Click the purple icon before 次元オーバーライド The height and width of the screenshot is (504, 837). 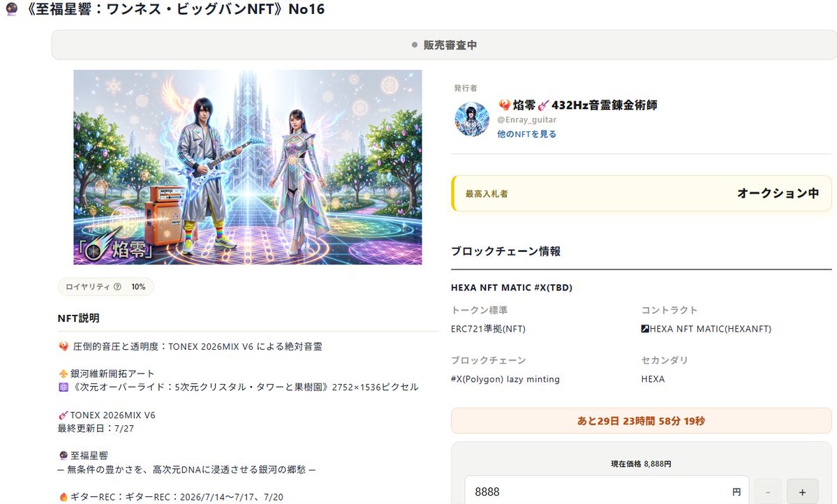click(64, 387)
